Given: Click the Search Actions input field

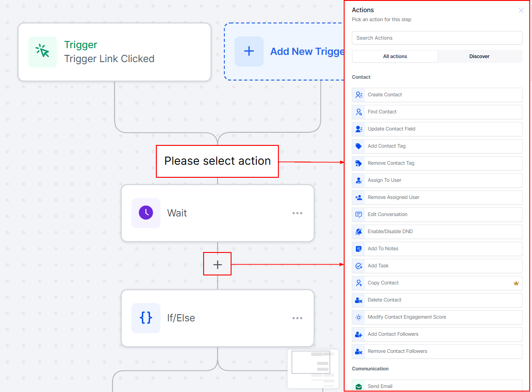Looking at the screenshot, I should click(x=437, y=38).
